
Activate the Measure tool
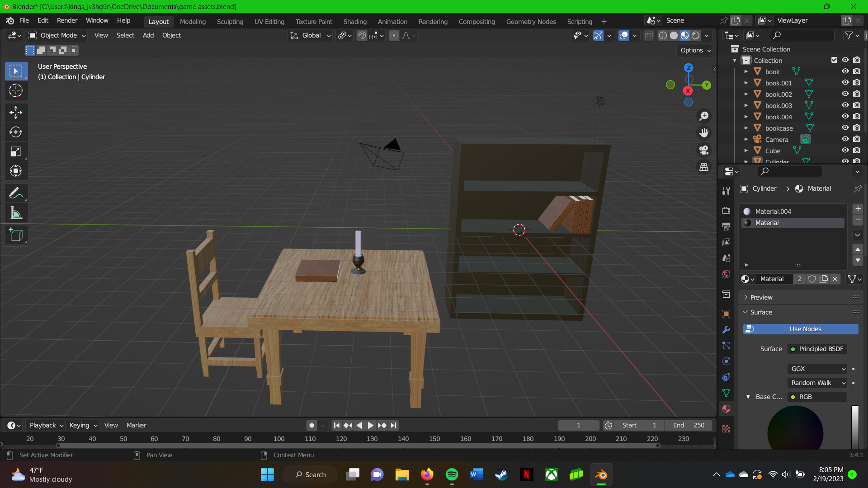pyautogui.click(x=16, y=212)
